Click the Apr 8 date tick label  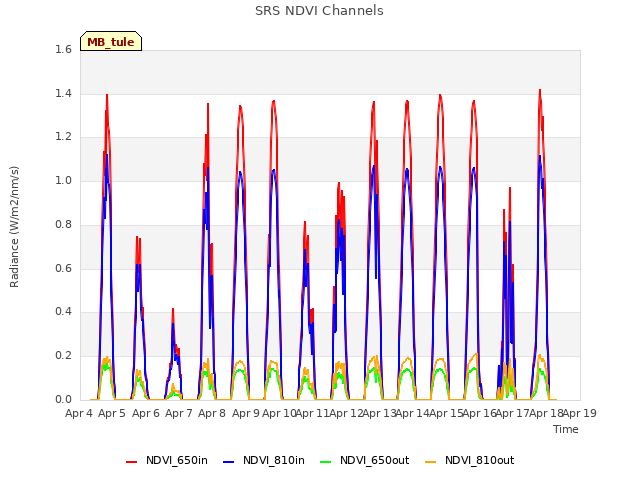212,413
